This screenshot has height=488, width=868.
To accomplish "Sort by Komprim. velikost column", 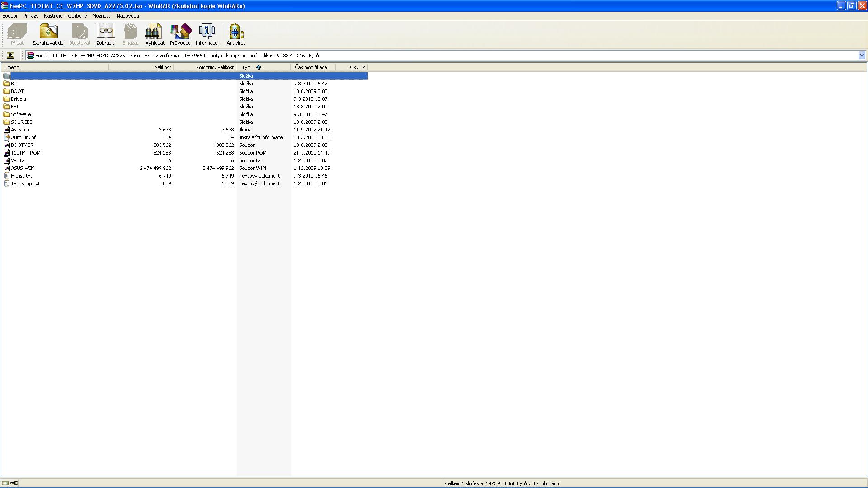I will 205,67.
